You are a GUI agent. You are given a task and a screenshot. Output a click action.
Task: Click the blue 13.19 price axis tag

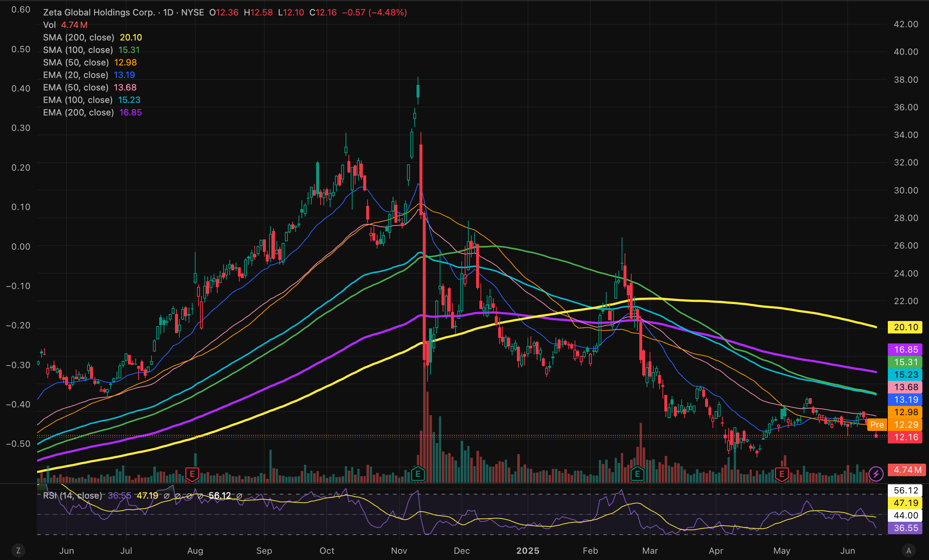click(x=905, y=399)
